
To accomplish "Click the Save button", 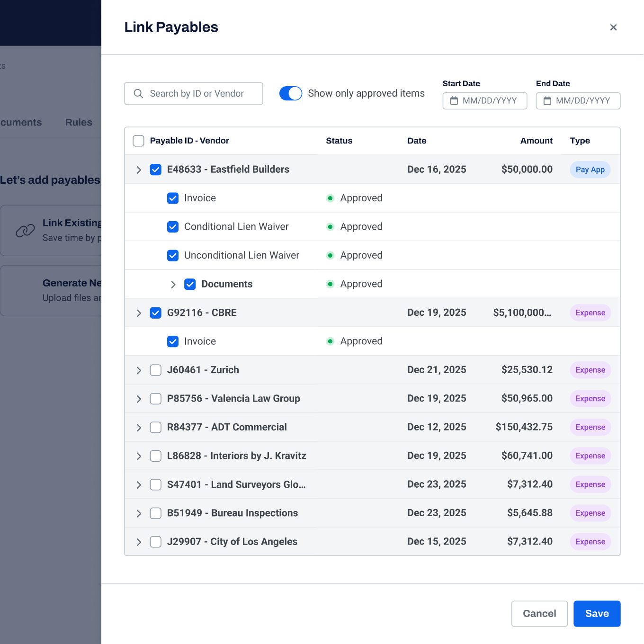I will click(x=597, y=613).
